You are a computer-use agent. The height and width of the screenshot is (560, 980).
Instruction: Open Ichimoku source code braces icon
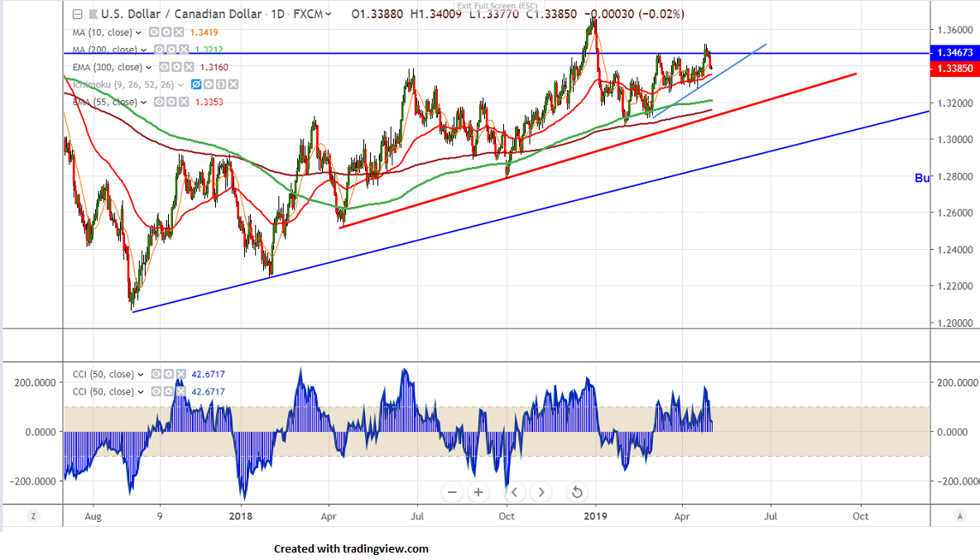tap(221, 84)
